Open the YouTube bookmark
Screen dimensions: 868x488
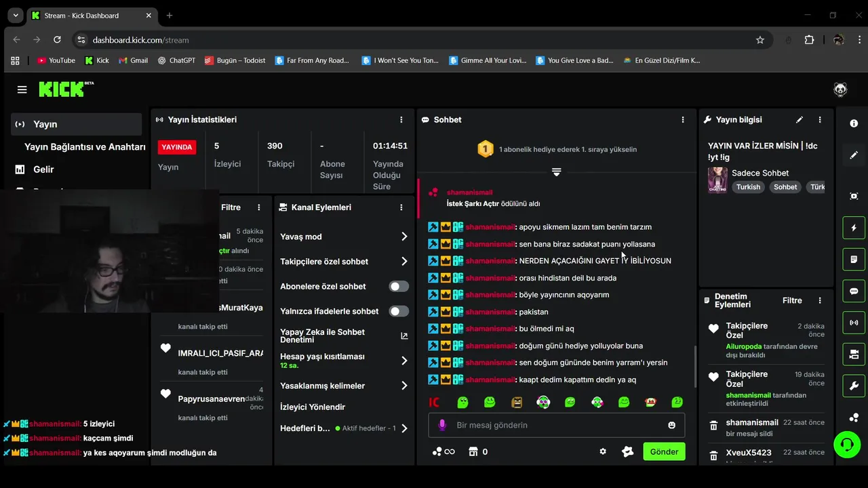56,60
